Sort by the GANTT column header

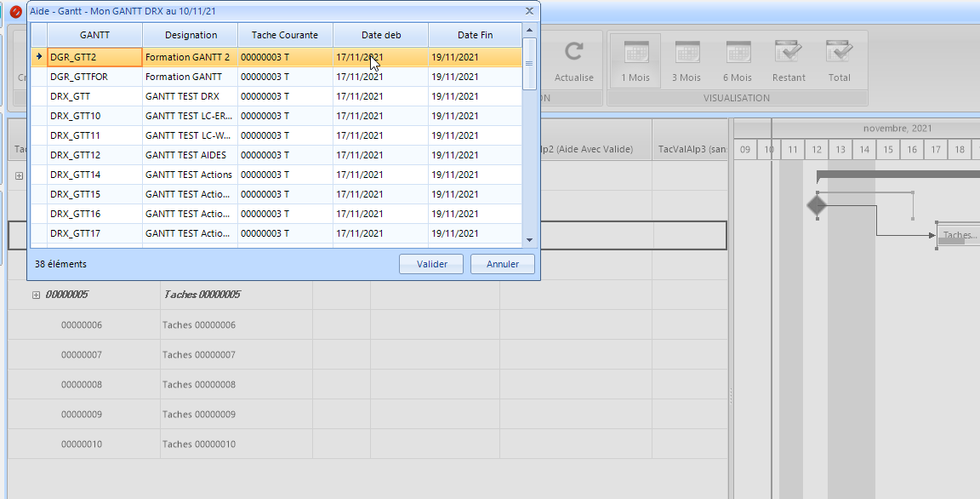pyautogui.click(x=94, y=35)
